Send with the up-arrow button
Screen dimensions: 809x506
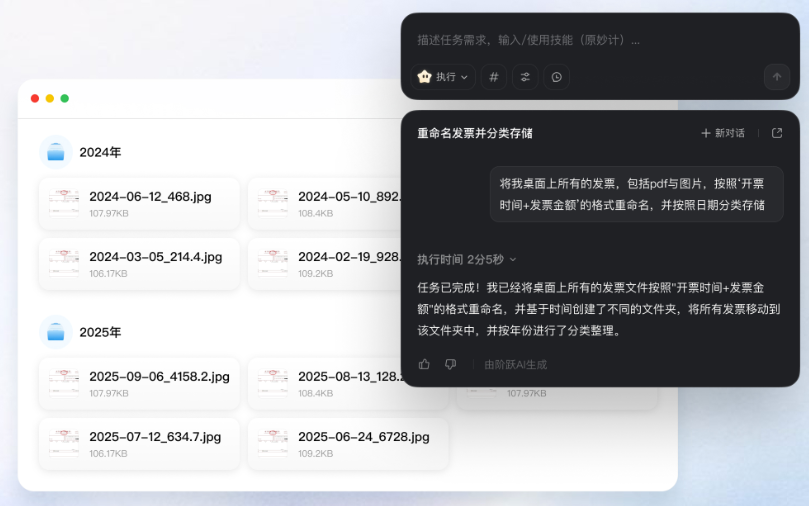[776, 77]
